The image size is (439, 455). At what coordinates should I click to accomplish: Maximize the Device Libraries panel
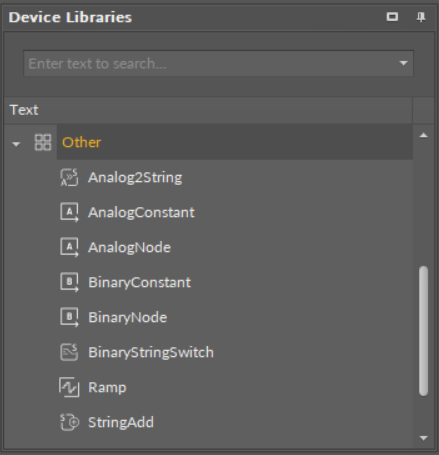(x=392, y=17)
